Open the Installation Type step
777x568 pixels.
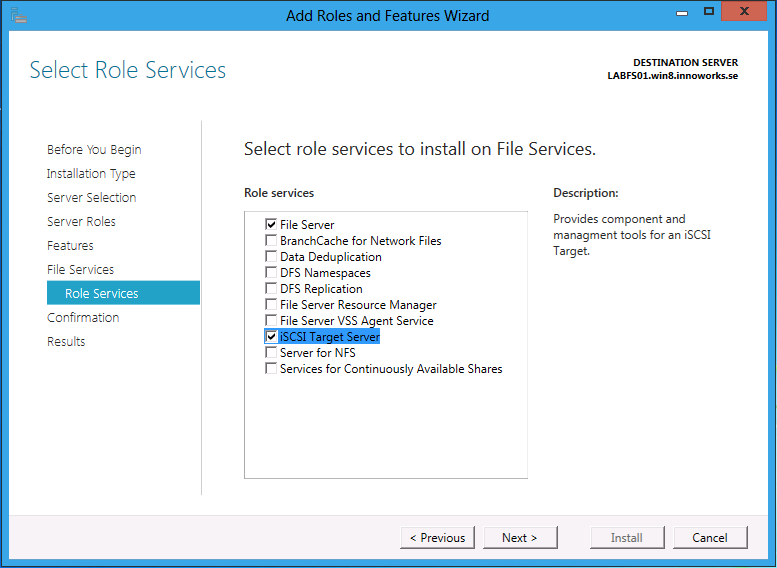click(x=91, y=173)
